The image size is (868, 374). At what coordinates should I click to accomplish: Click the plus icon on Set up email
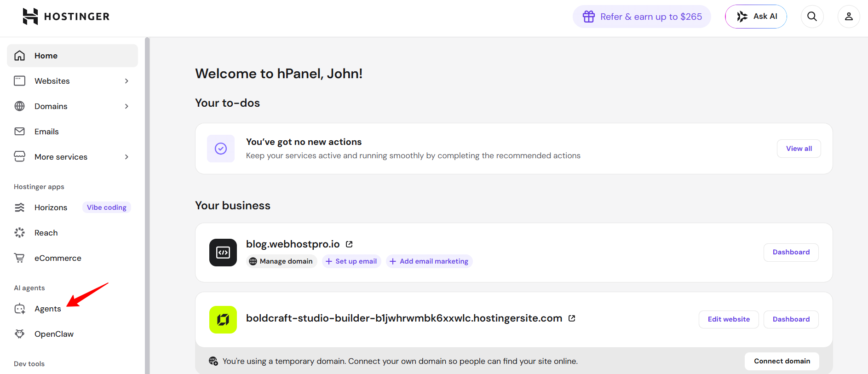(329, 261)
